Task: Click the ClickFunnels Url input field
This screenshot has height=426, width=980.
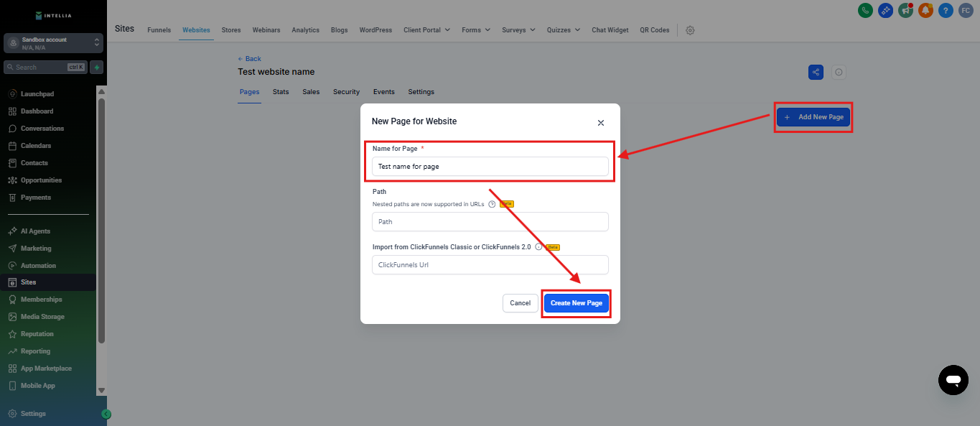Action: click(490, 265)
